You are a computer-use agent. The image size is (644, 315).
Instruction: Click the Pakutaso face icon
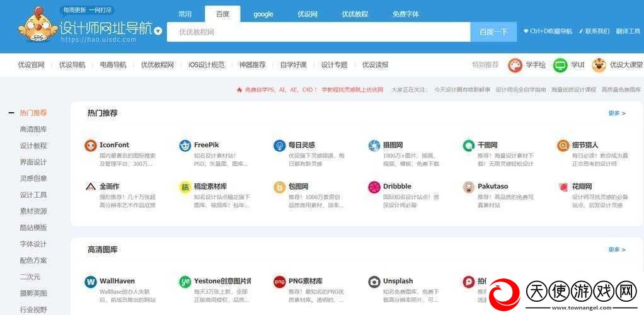[x=469, y=187]
